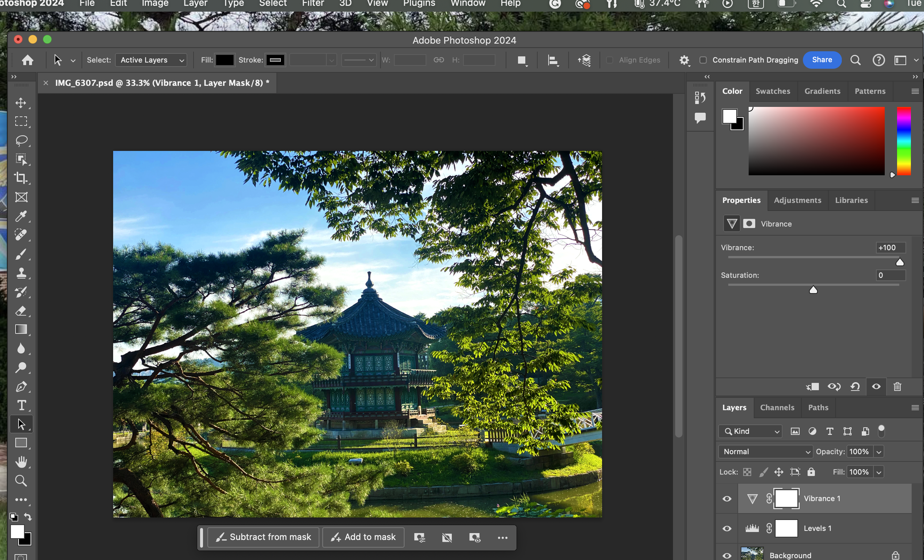Select the Horizontal Type tool
Viewport: 924px width, 560px height.
click(x=21, y=405)
